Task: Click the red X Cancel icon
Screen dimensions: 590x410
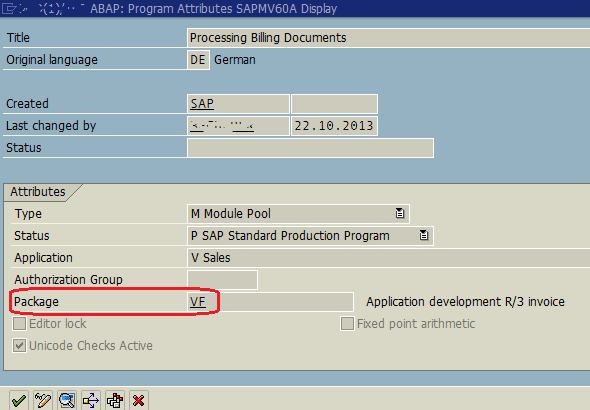Action: click(x=138, y=400)
